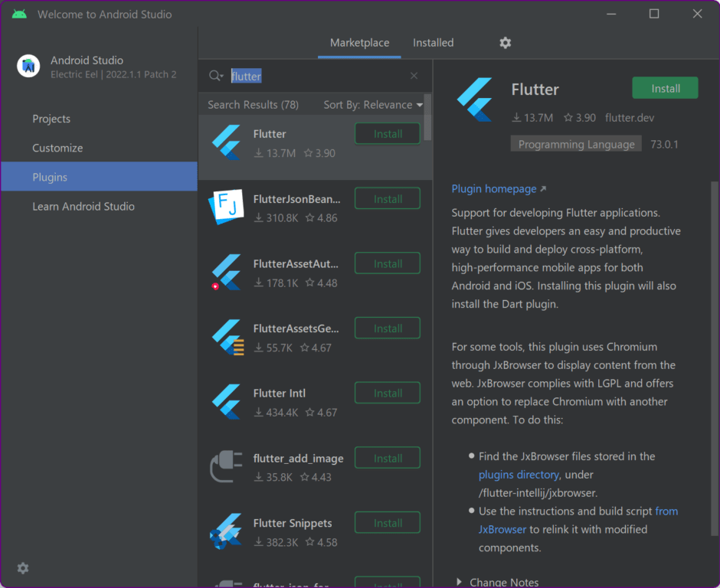Switch to the Installed tab
This screenshot has width=720, height=588.
433,43
